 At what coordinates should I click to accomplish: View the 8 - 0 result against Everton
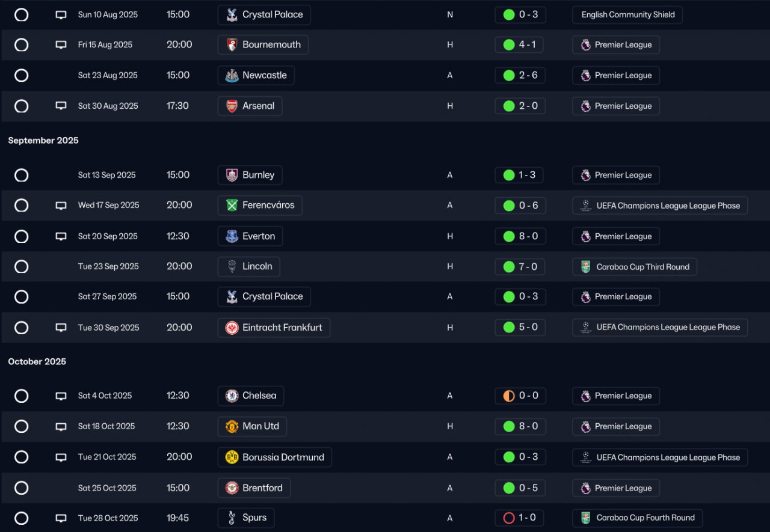tap(520, 236)
